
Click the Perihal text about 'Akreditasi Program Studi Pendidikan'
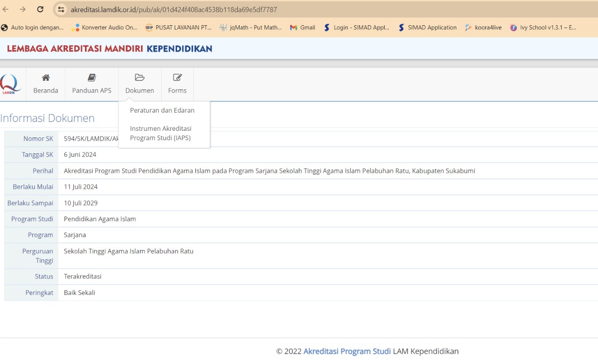(x=270, y=171)
